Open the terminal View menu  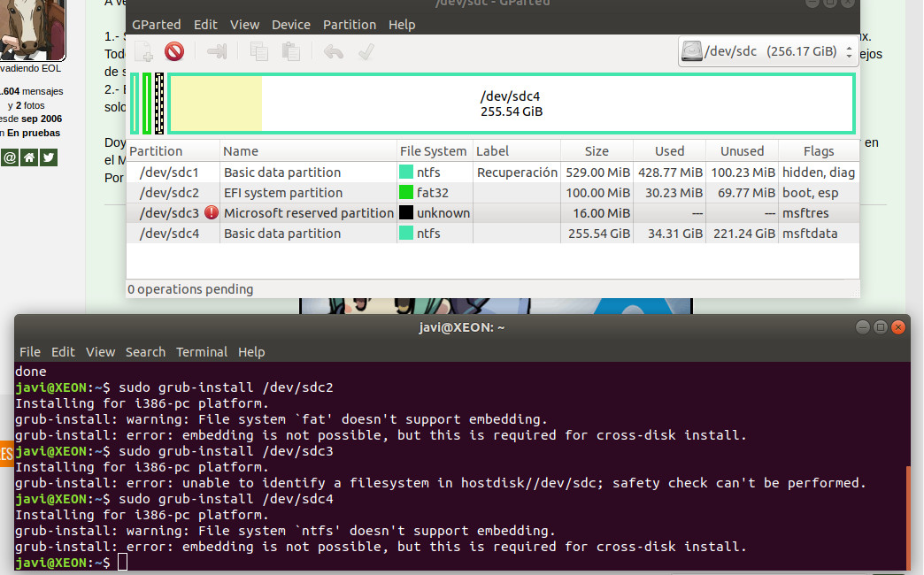[x=100, y=352]
